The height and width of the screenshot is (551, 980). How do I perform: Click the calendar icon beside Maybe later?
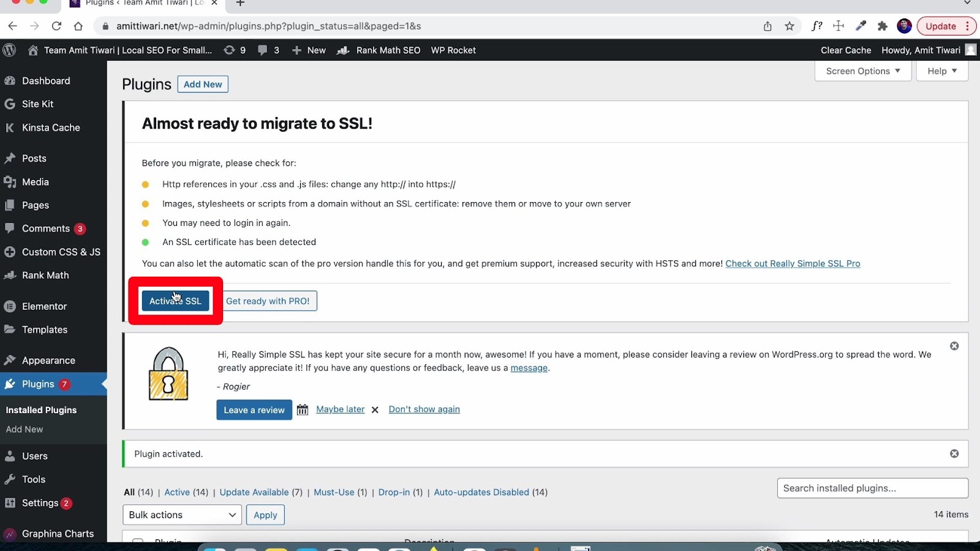click(303, 410)
